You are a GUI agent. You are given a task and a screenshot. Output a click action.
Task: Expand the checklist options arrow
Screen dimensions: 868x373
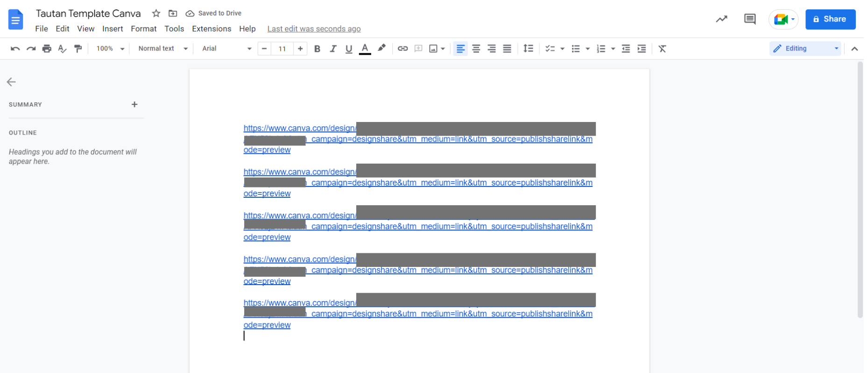pyautogui.click(x=562, y=49)
